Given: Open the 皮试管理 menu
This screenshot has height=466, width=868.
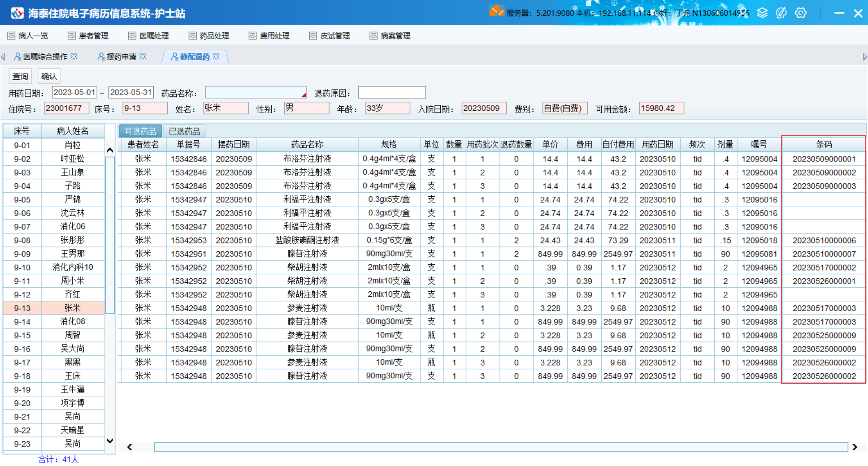Looking at the screenshot, I should 330,36.
